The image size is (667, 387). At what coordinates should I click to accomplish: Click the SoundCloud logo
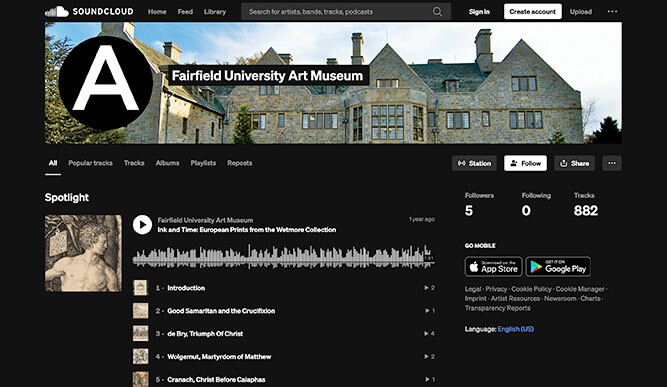[x=89, y=11]
